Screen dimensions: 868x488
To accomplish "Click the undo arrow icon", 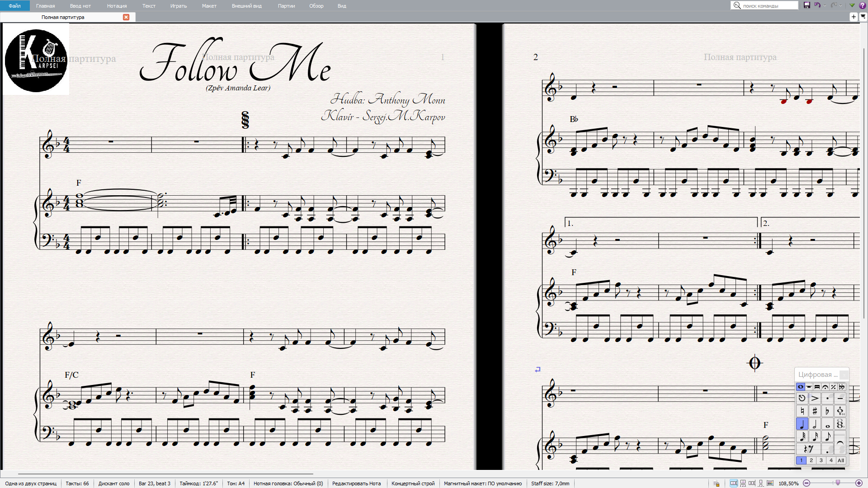I will pyautogui.click(x=817, y=5).
